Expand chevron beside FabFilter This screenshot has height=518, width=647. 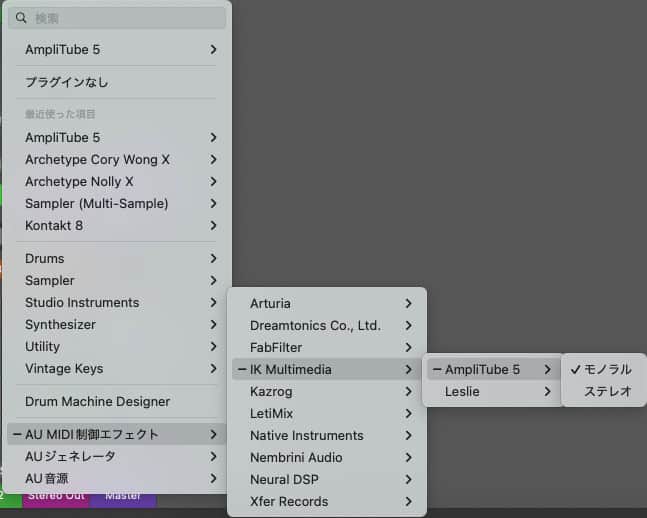408,348
